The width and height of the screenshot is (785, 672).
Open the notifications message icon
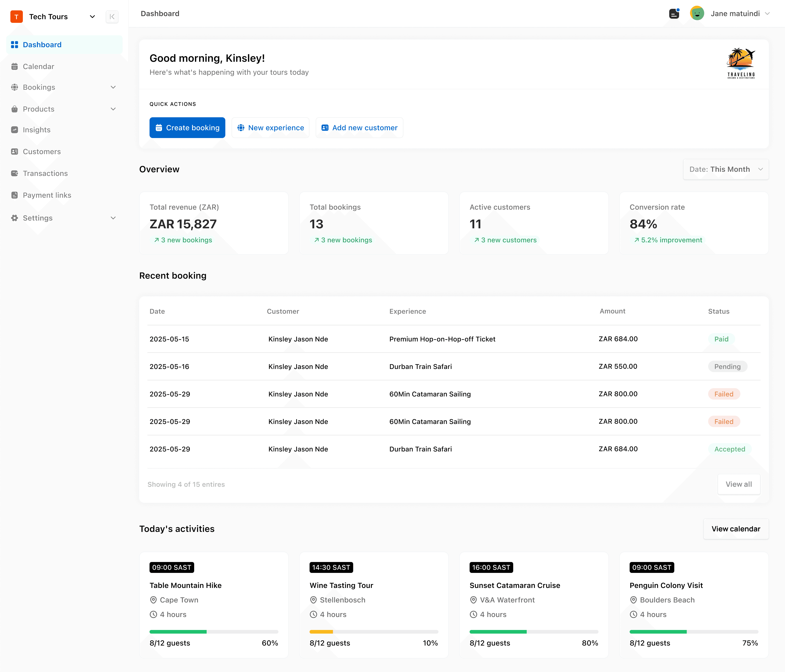click(674, 14)
